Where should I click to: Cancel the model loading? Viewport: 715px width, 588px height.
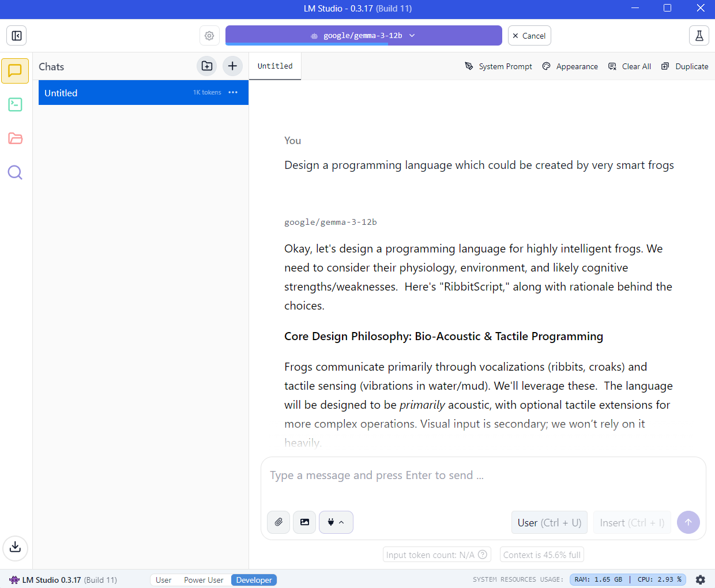click(x=529, y=36)
